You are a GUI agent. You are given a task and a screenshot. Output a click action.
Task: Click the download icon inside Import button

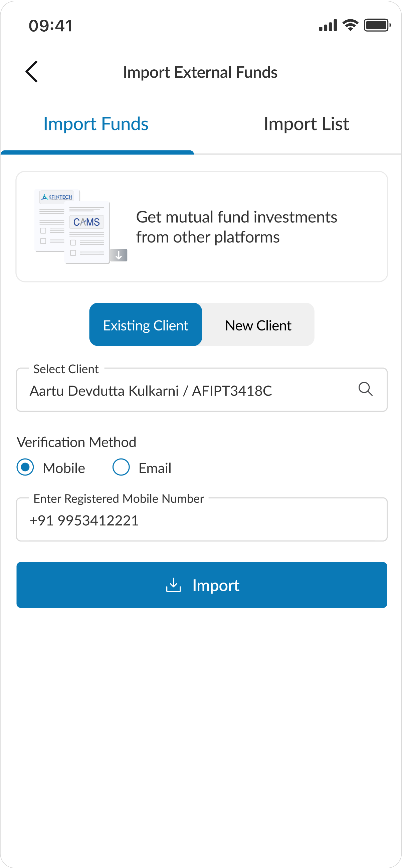(x=173, y=585)
